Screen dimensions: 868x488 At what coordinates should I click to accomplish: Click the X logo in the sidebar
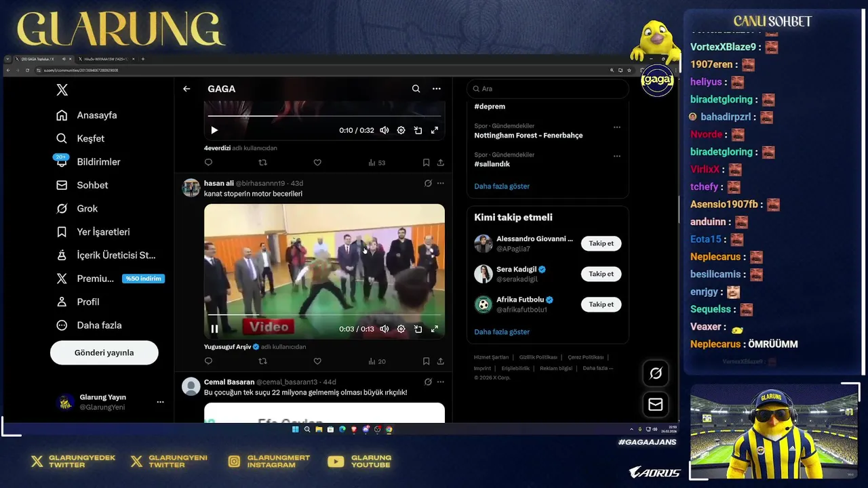(62, 89)
